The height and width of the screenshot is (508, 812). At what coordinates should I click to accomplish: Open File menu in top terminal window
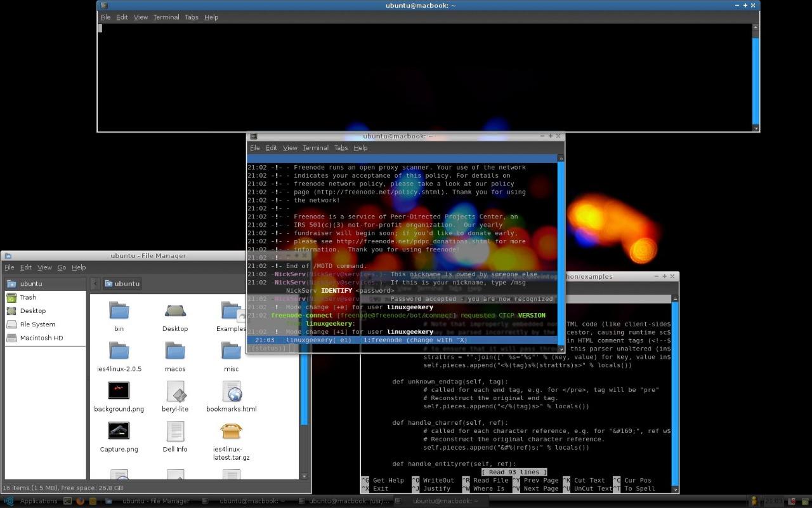pos(105,17)
